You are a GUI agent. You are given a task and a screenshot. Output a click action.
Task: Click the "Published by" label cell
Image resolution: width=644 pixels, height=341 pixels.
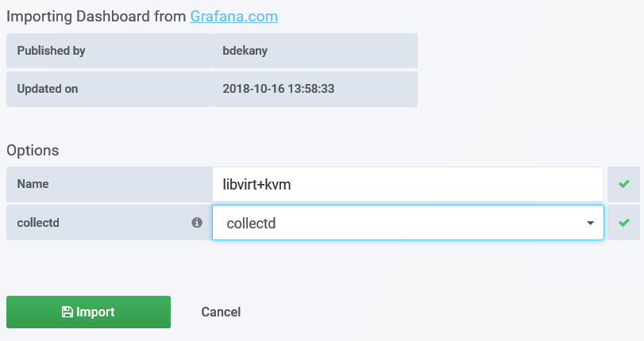click(51, 51)
